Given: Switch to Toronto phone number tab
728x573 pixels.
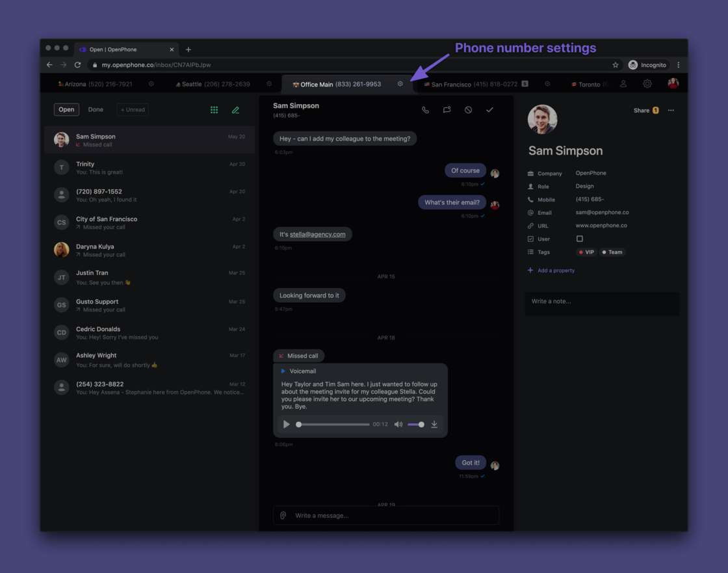Looking at the screenshot, I should (x=590, y=84).
